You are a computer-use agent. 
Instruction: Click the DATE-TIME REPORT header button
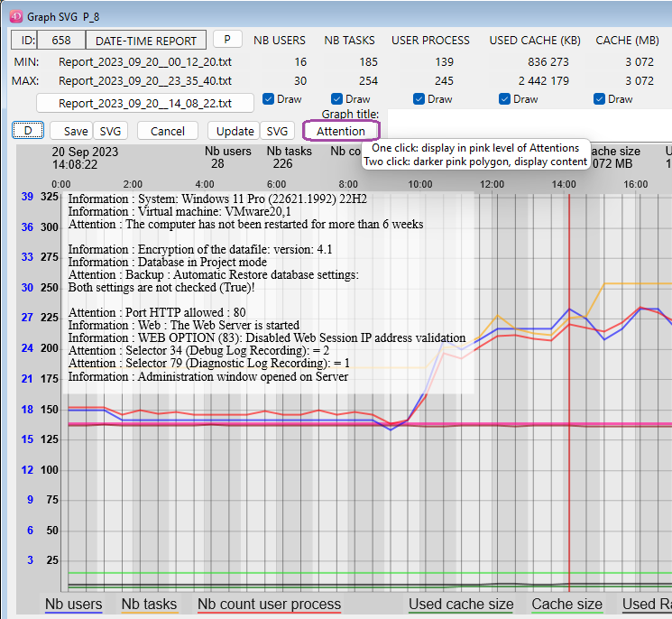coord(145,41)
